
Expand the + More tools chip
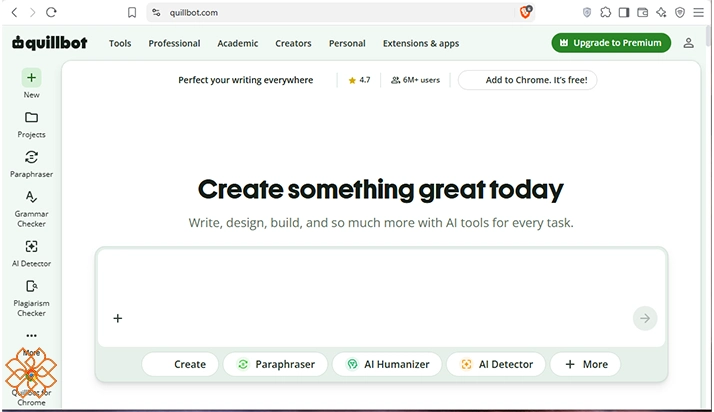pos(586,364)
